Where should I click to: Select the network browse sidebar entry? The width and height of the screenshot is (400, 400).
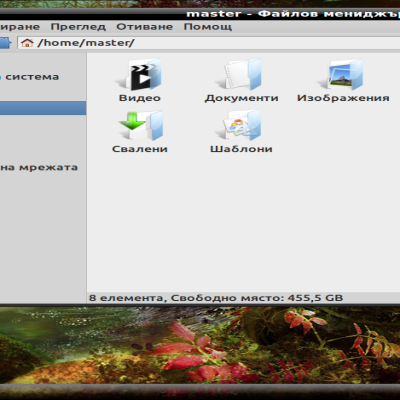[39, 167]
